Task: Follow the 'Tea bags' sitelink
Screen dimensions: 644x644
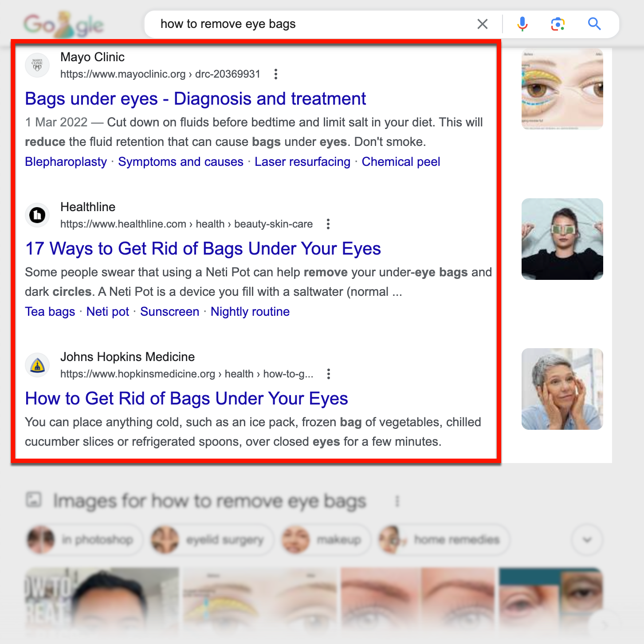Action: [x=50, y=312]
